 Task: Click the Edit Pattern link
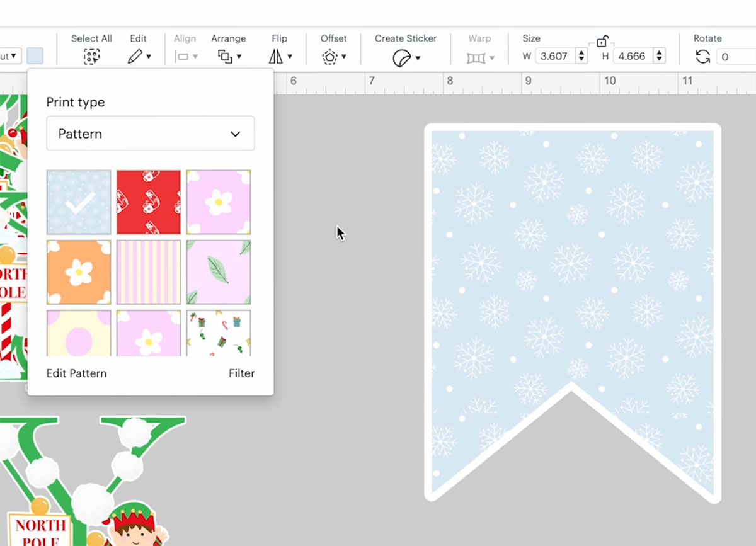77,373
